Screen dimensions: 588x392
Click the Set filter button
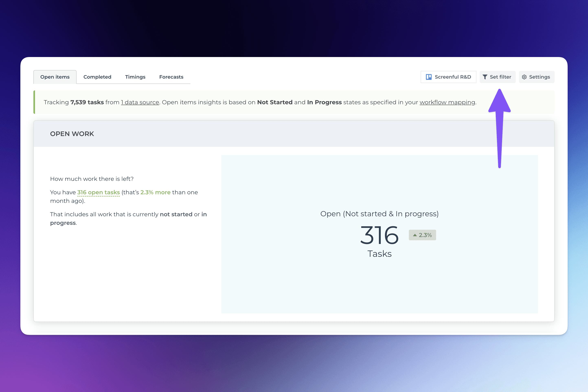point(497,77)
